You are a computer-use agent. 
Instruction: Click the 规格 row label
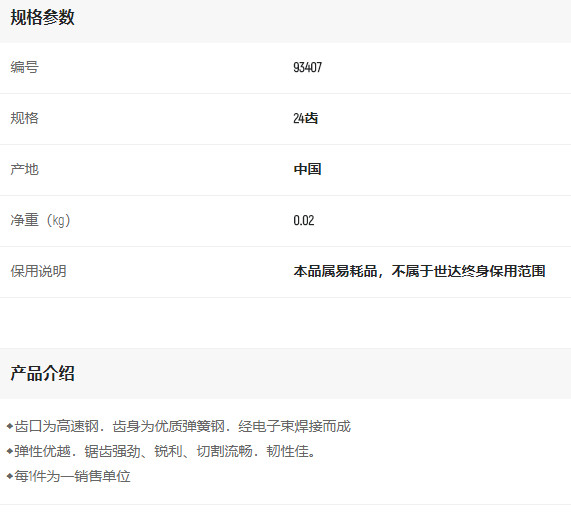tap(24, 118)
